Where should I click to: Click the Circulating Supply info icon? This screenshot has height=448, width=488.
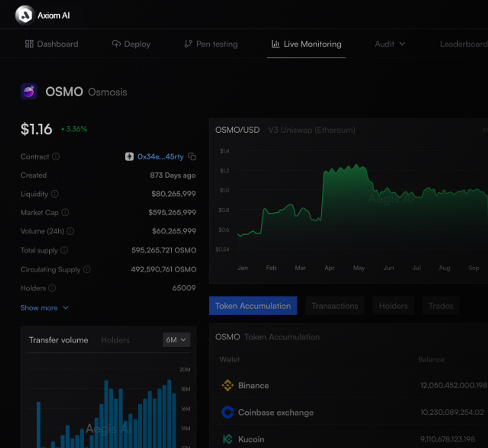pos(87,270)
